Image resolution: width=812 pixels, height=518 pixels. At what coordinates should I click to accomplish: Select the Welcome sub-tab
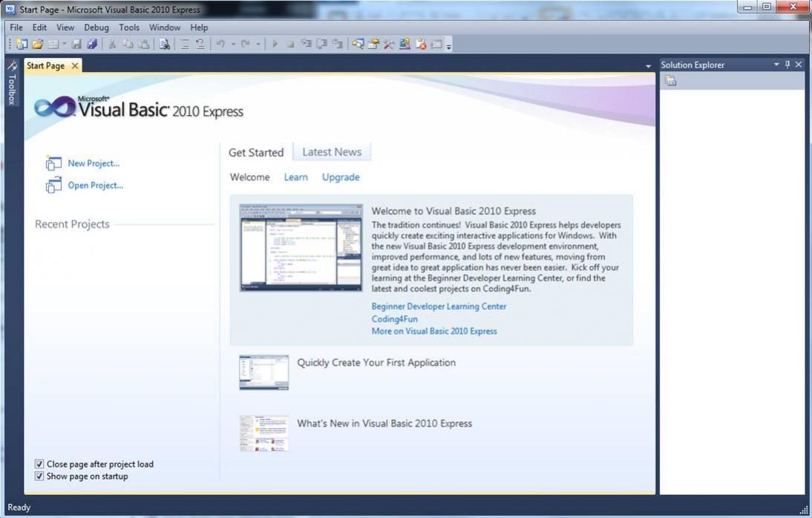point(249,177)
